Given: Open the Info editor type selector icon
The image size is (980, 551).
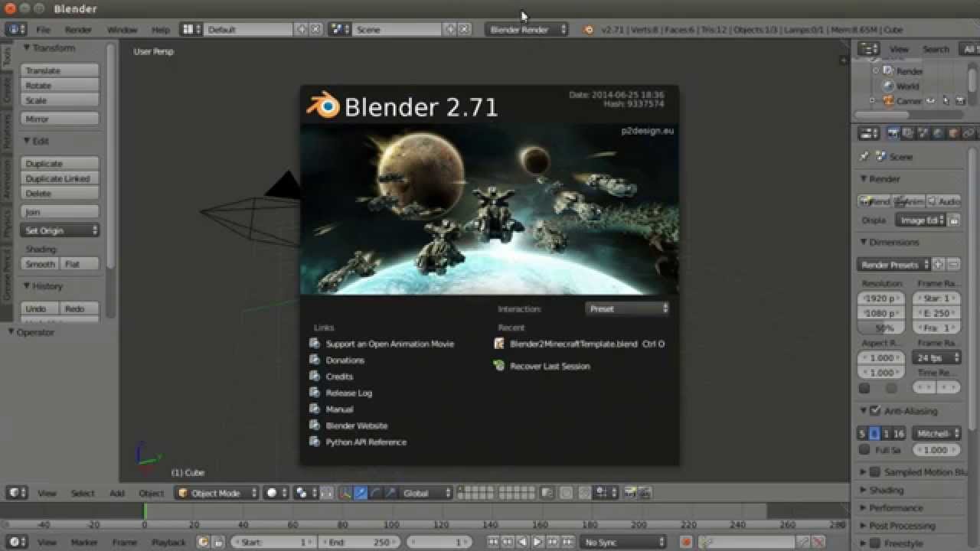Looking at the screenshot, I should tap(15, 30).
